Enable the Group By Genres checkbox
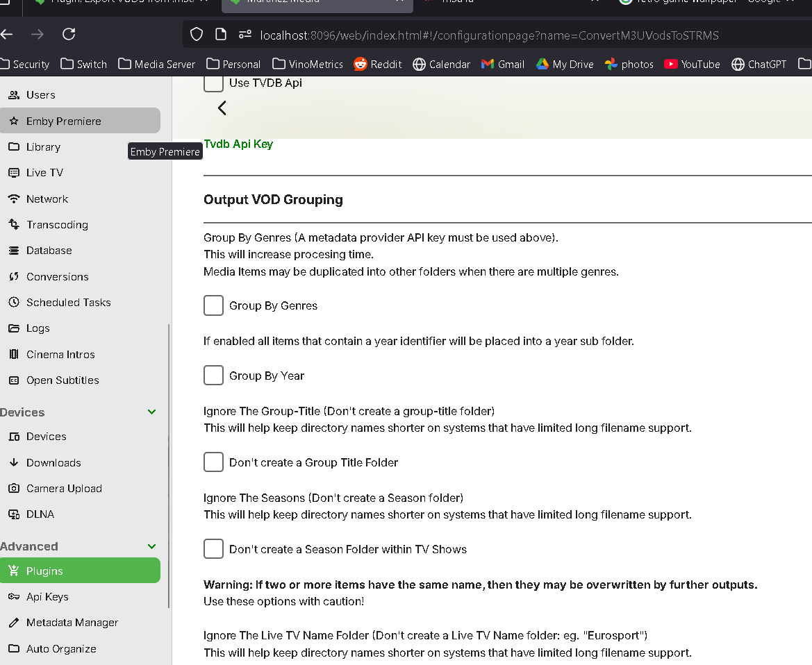This screenshot has height=665, width=812. [x=213, y=305]
